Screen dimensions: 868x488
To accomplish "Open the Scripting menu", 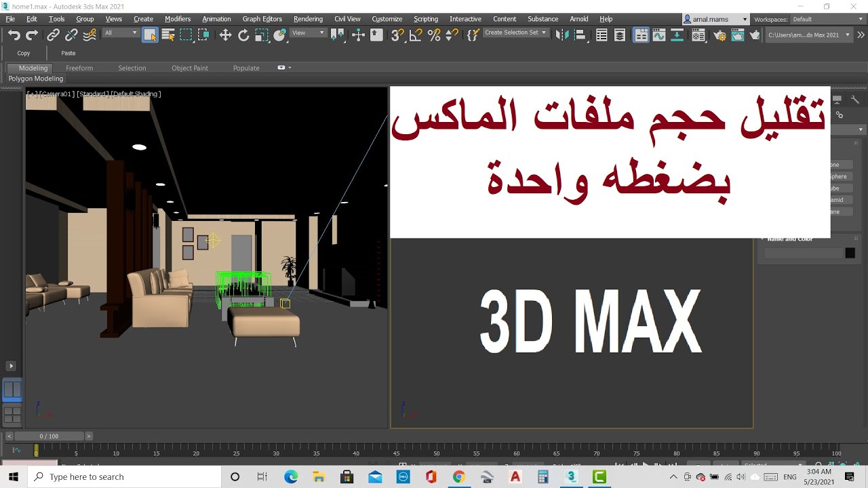I will [426, 19].
